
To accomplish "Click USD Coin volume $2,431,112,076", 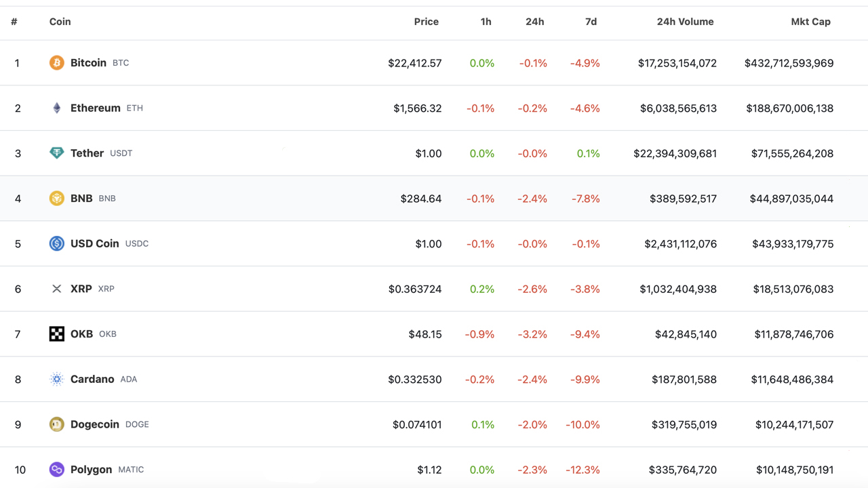I will tap(681, 244).
